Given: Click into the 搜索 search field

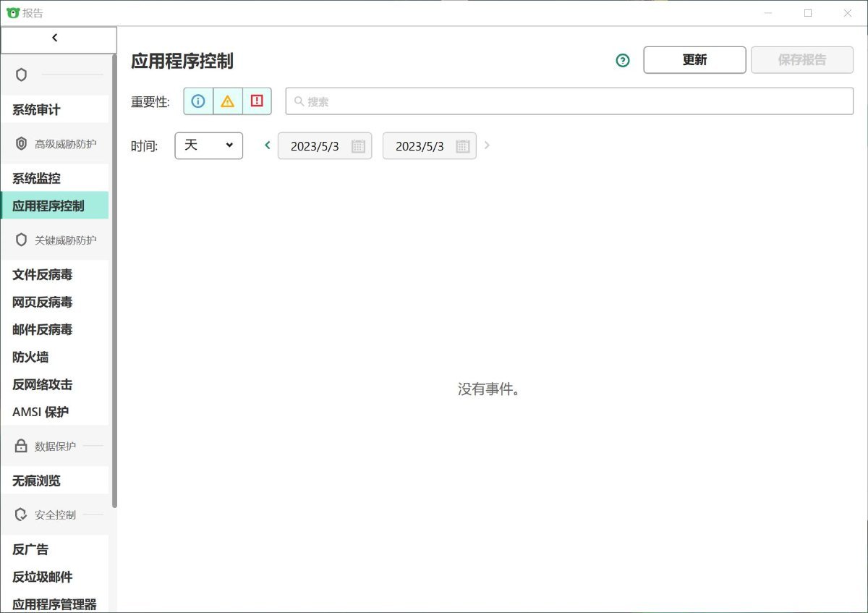Looking at the screenshot, I should pyautogui.click(x=569, y=101).
